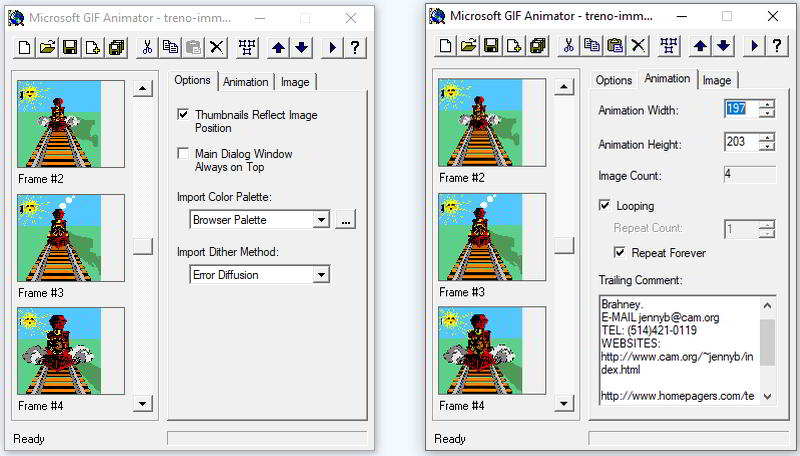800x456 pixels.
Task: Open Import Color Palette dropdown
Action: click(x=321, y=220)
